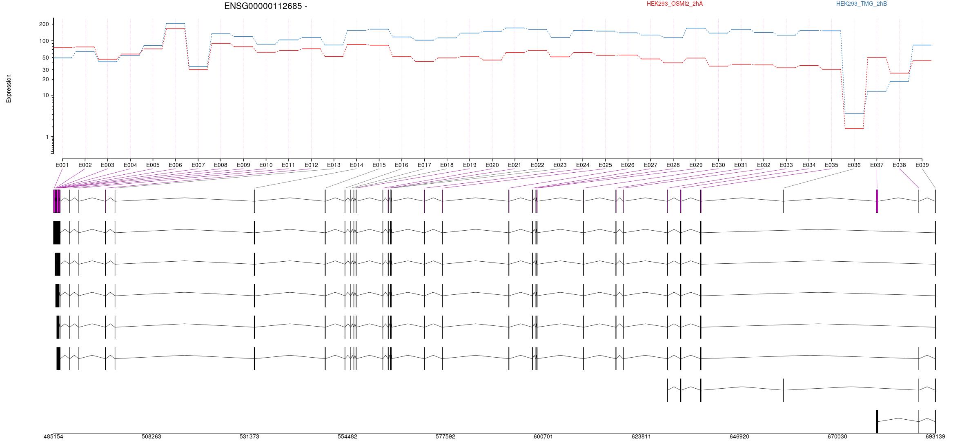
Task: Click exon label E030
Action: tap(718, 165)
